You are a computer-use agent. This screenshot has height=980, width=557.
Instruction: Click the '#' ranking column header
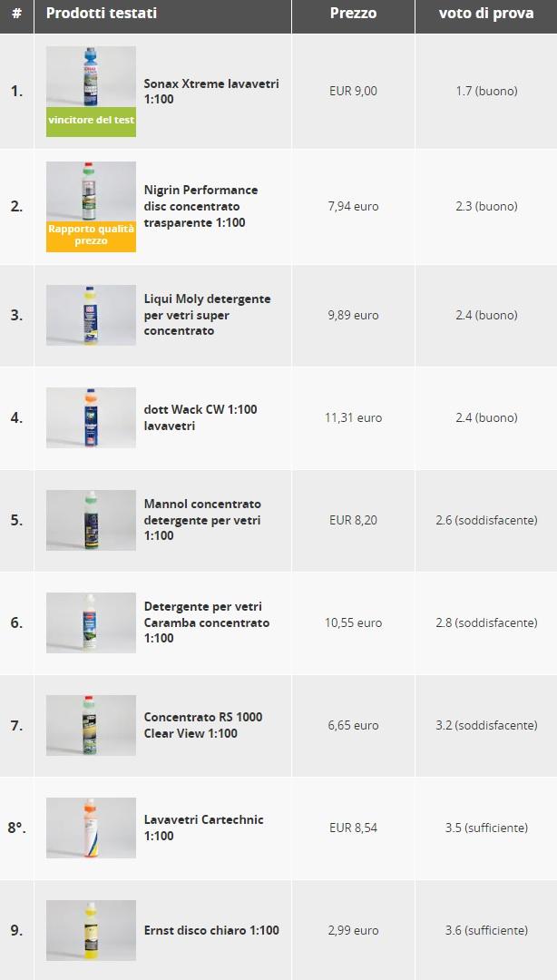pyautogui.click(x=17, y=13)
